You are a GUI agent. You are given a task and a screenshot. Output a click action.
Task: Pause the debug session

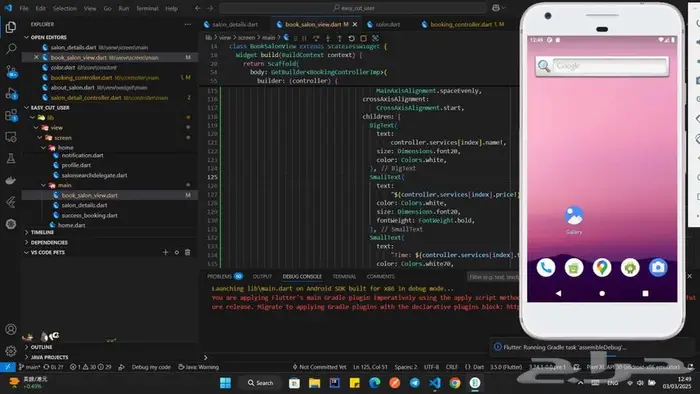coord(304,38)
